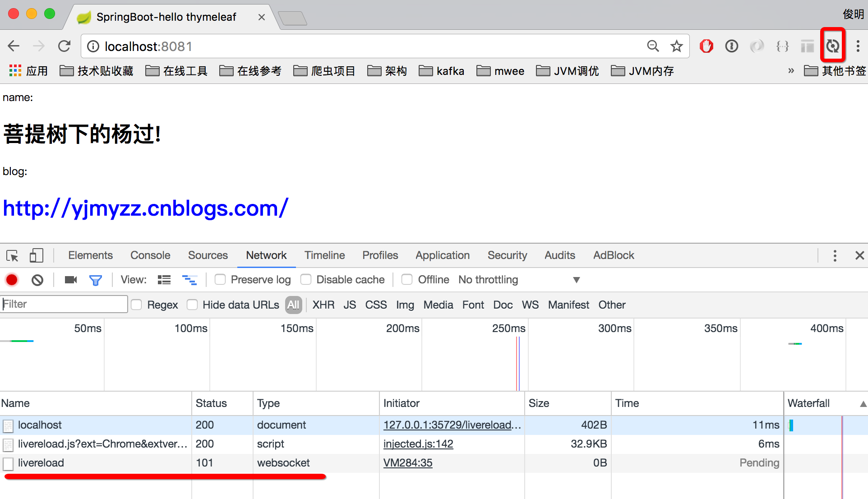Sort requests by the Status column header
The width and height of the screenshot is (868, 499).
coord(222,403)
